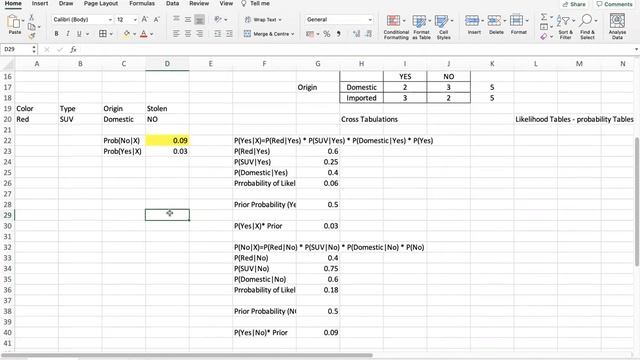The height and width of the screenshot is (360, 640).
Task: Switch to the Review tab
Action: click(x=199, y=3)
